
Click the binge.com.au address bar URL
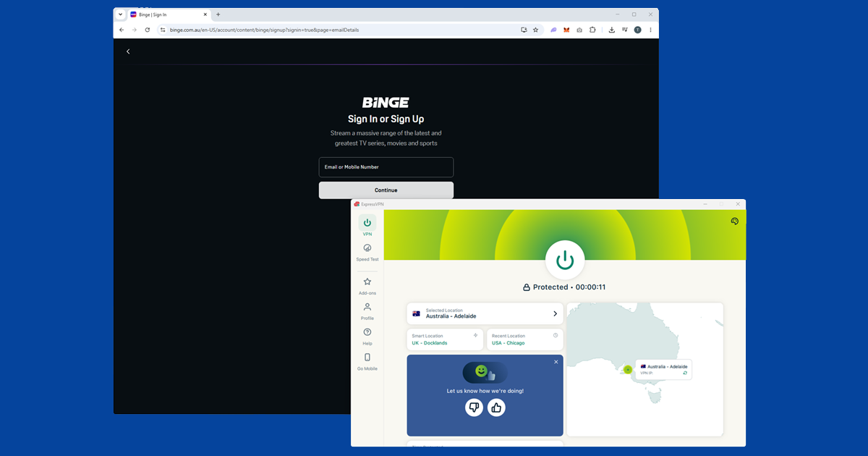pos(264,30)
